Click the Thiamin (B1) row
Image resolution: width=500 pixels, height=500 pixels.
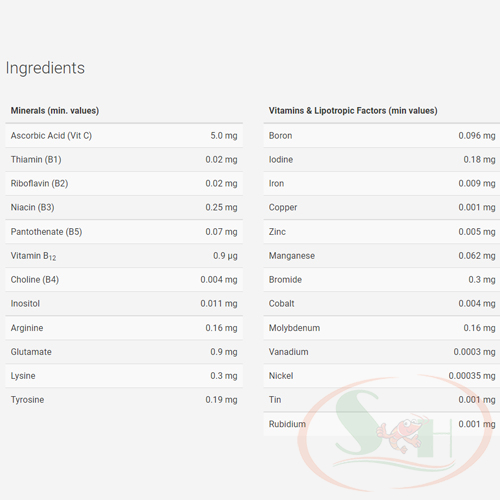[124, 160]
